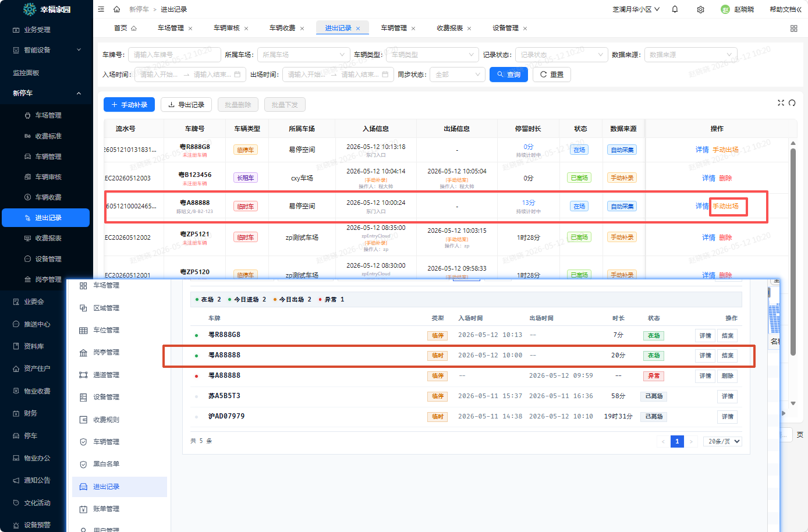This screenshot has width=808, height=532.
Task: Close the 车场管理 tab
Action: pos(190,29)
